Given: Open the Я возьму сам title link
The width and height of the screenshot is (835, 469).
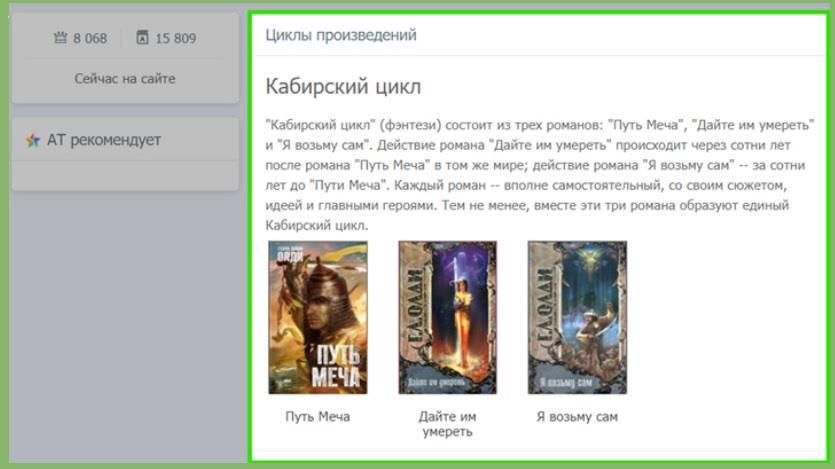Looking at the screenshot, I should (577, 417).
